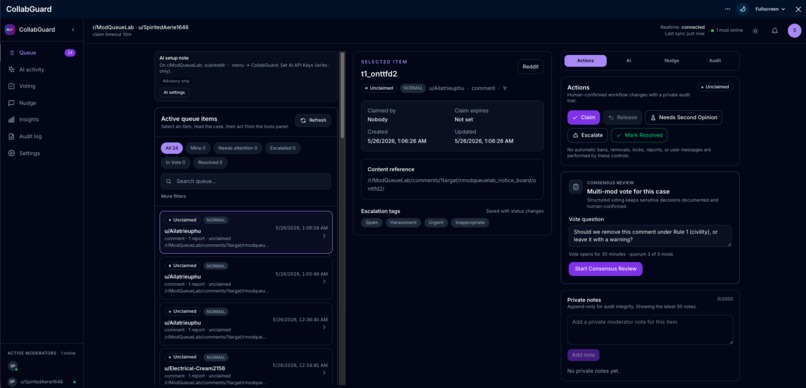Open the Audit log document icon
Viewport: 806px width, 388px height.
pos(11,137)
